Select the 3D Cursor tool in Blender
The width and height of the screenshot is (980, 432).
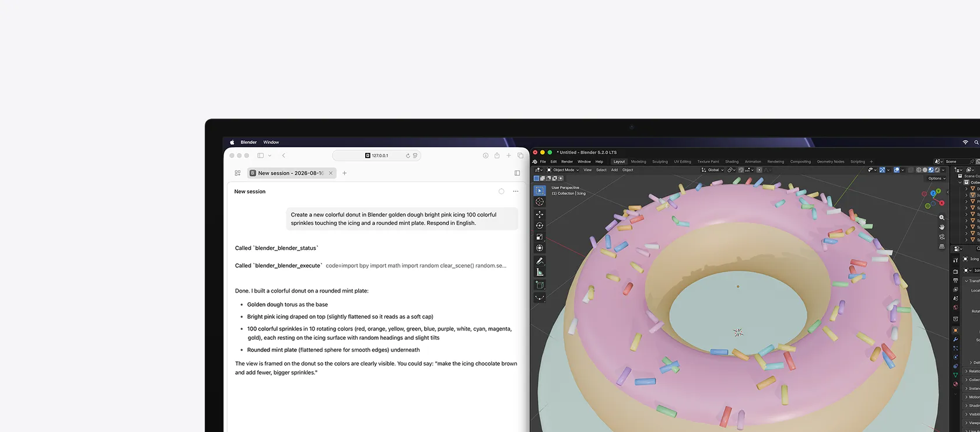(x=540, y=201)
